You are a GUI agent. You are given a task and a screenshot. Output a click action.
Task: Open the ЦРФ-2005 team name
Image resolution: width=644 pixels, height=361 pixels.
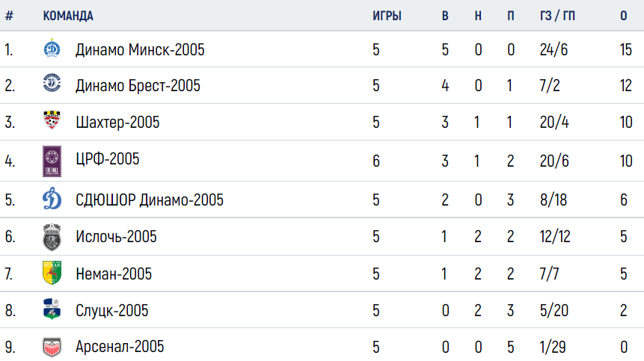108,158
